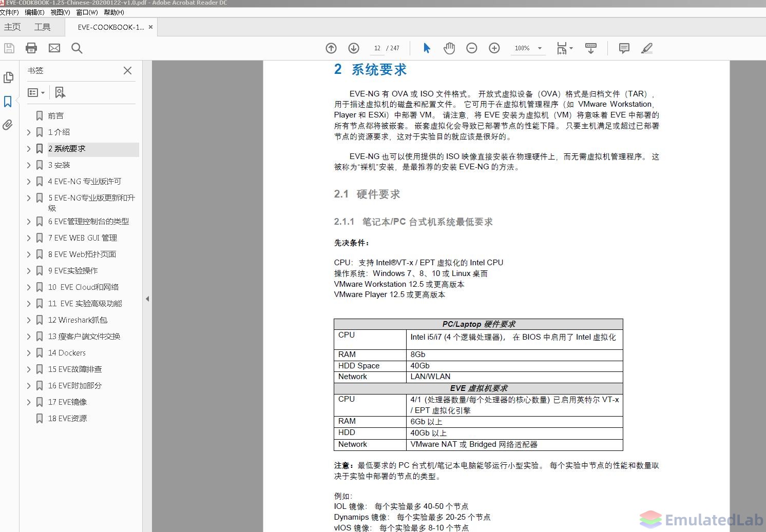Open the 文件(F) menu
This screenshot has height=532, width=766.
pyautogui.click(x=9, y=12)
